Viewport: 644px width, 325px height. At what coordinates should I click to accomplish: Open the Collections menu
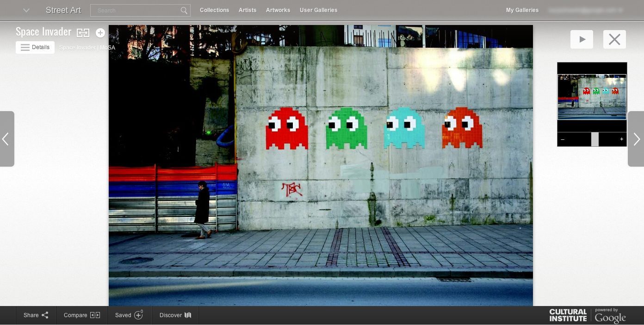(214, 10)
